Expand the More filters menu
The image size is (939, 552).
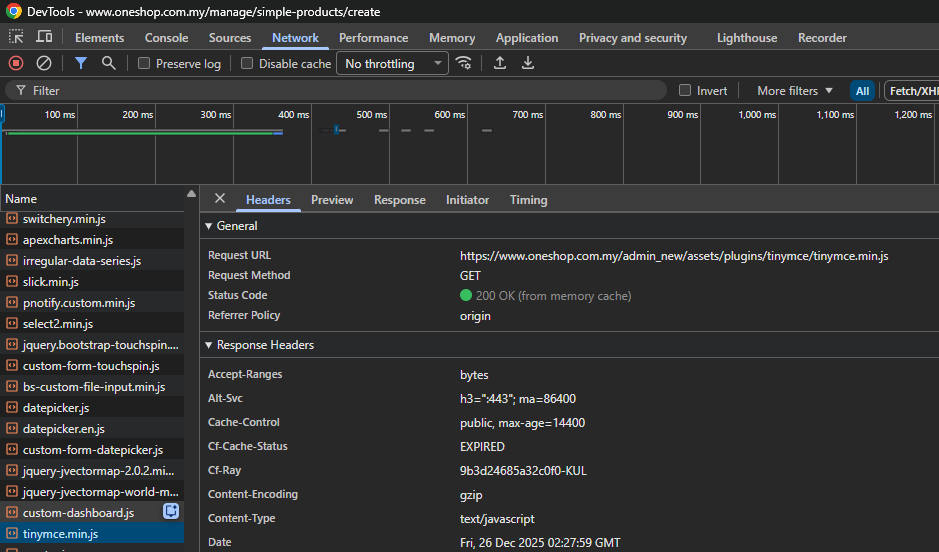[794, 90]
